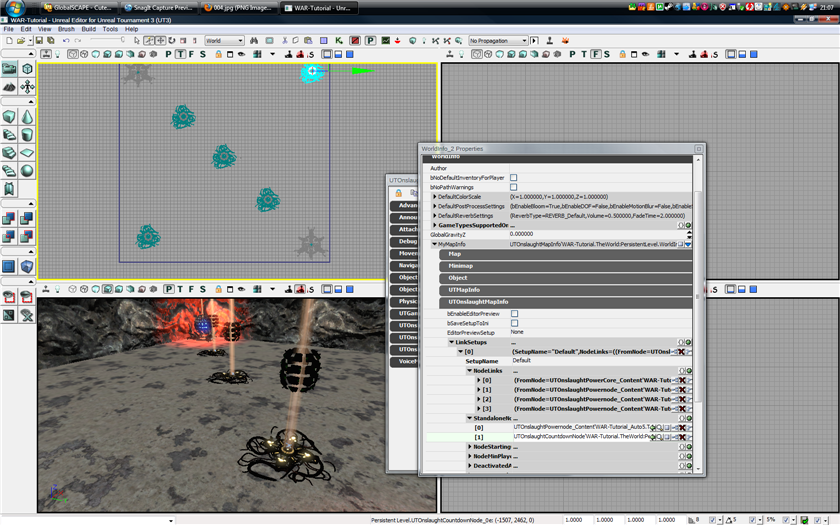Screen dimensions: 840x525
Task: Toggle Front view F in top-right viewport
Action: point(596,54)
